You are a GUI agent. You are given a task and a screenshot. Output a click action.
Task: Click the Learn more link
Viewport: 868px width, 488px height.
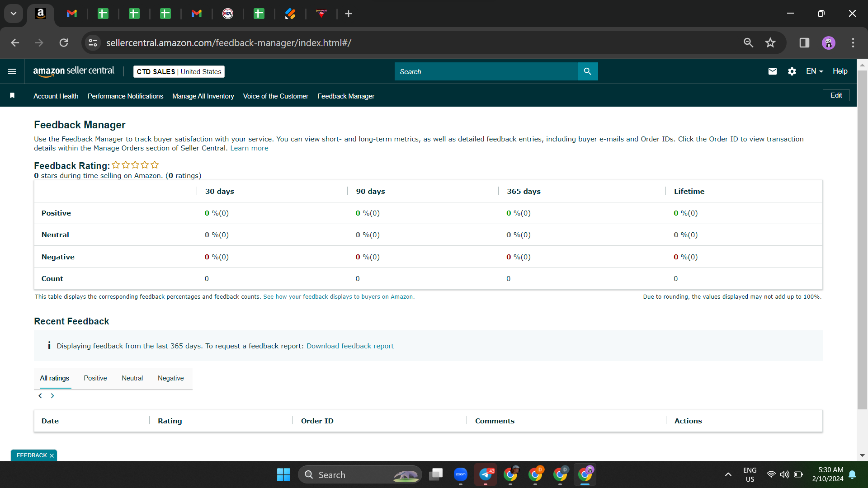[249, 148]
